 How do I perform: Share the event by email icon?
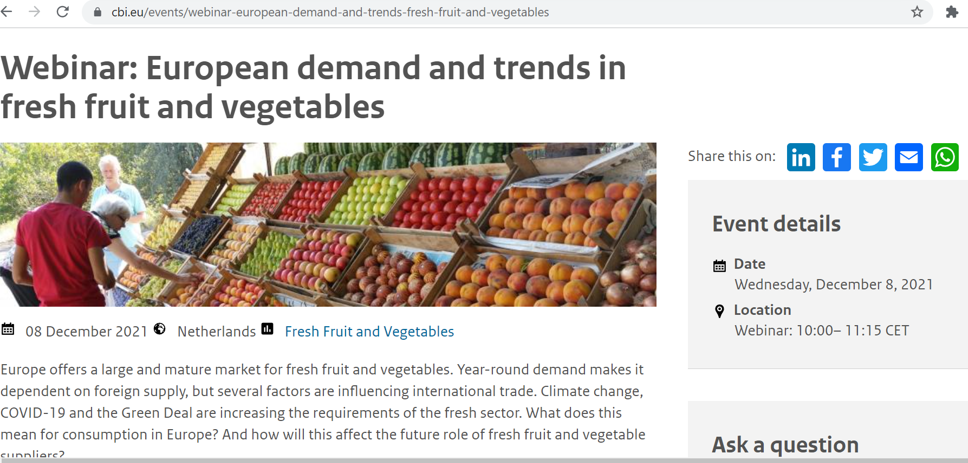pyautogui.click(x=909, y=157)
